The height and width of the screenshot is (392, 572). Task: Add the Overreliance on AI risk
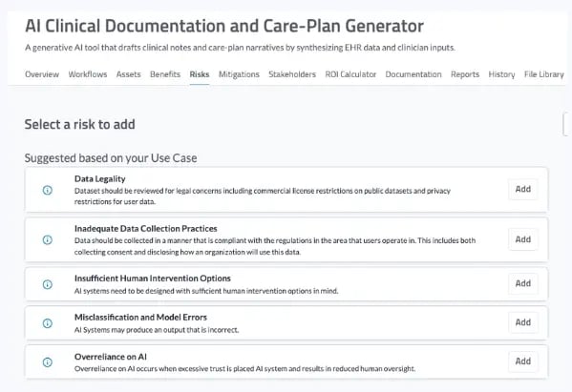coord(522,361)
